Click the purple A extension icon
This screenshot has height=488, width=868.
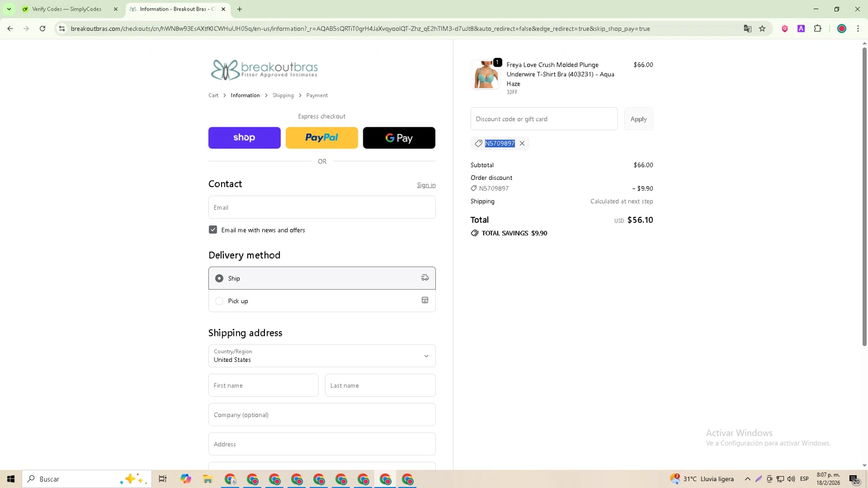tap(801, 28)
